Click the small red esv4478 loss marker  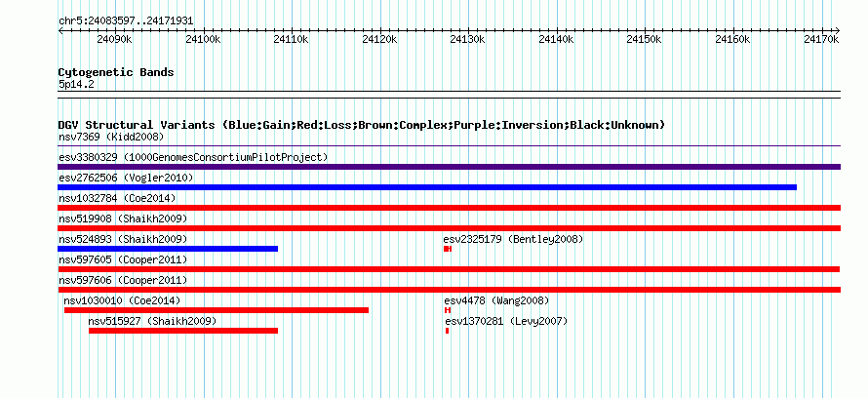pyautogui.click(x=448, y=310)
